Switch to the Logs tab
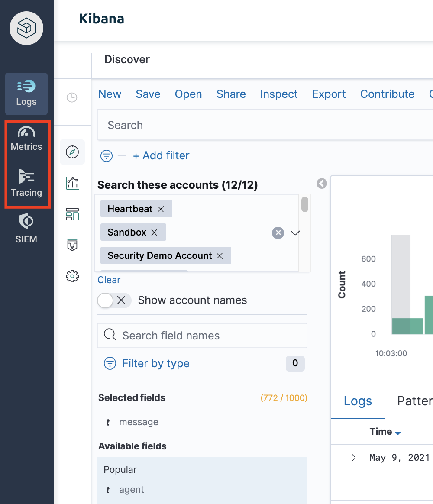This screenshot has height=504, width=433. 358,401
